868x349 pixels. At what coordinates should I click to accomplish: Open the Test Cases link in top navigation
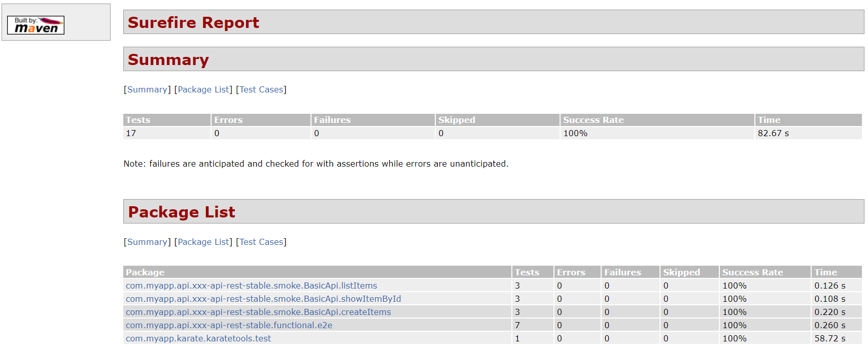(261, 89)
